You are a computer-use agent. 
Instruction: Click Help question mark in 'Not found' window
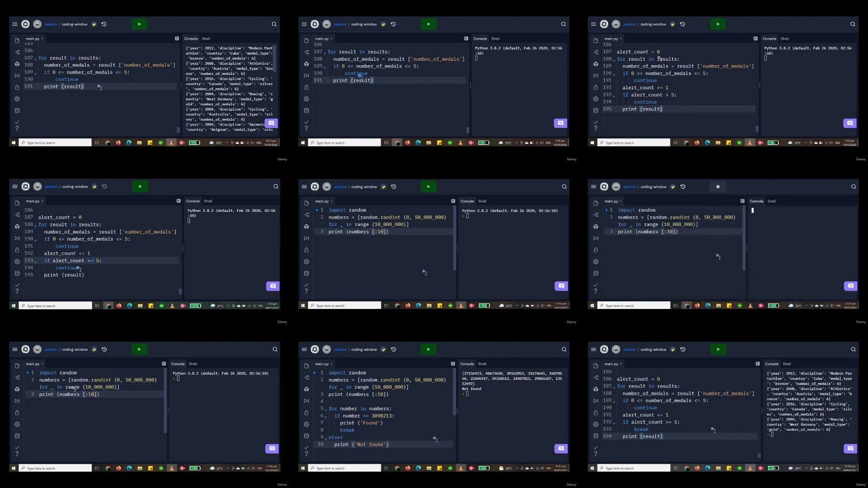click(307, 453)
